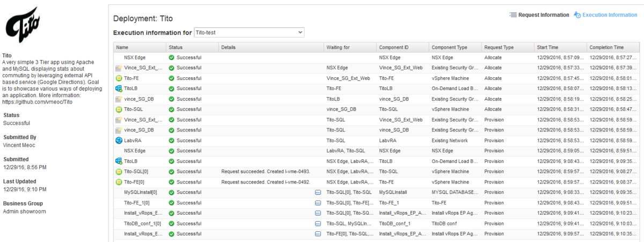Click the load balancer icon on TitoLB Allocate row
This screenshot has width=644, height=242.
click(x=119, y=89)
